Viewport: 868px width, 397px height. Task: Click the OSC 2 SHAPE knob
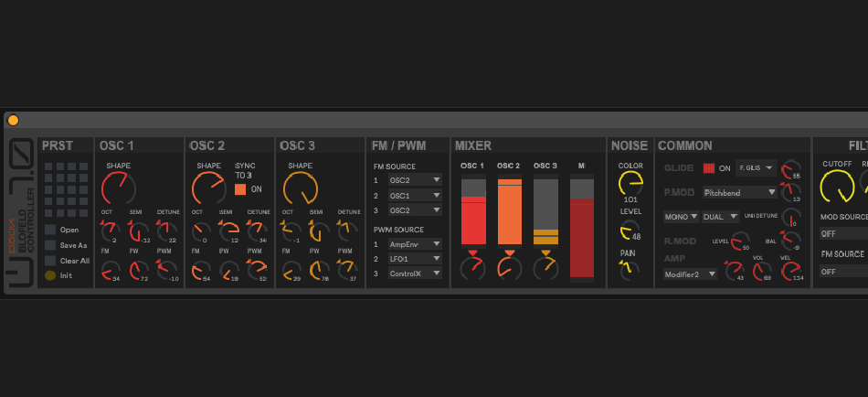(209, 188)
